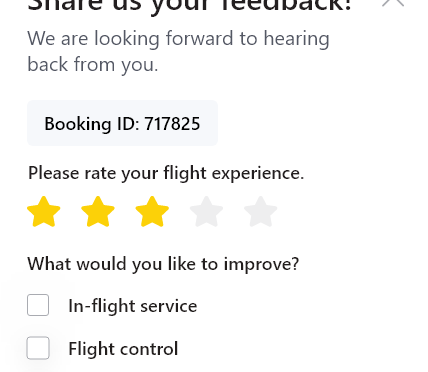Click the 'What would you like to improve?' heading
Viewport: 428px width, 372px height.
click(163, 264)
